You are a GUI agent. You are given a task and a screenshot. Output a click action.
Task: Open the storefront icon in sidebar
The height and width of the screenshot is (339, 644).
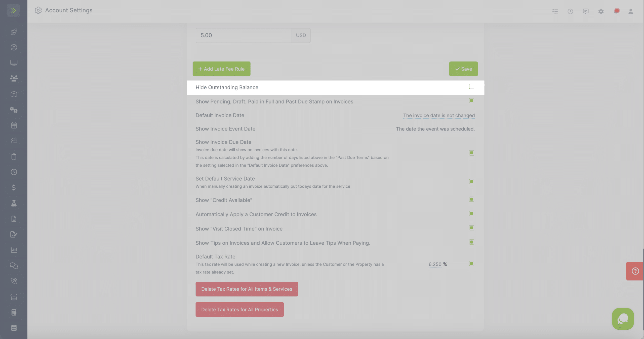(14, 297)
